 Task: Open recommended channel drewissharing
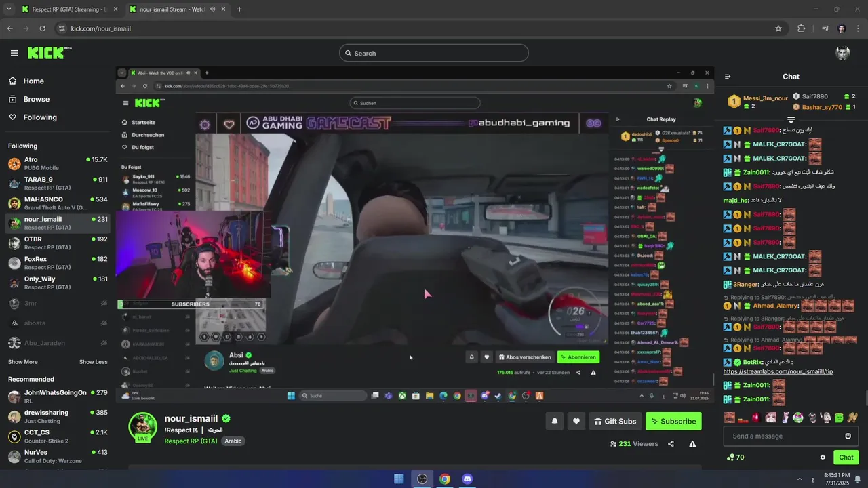(58, 416)
